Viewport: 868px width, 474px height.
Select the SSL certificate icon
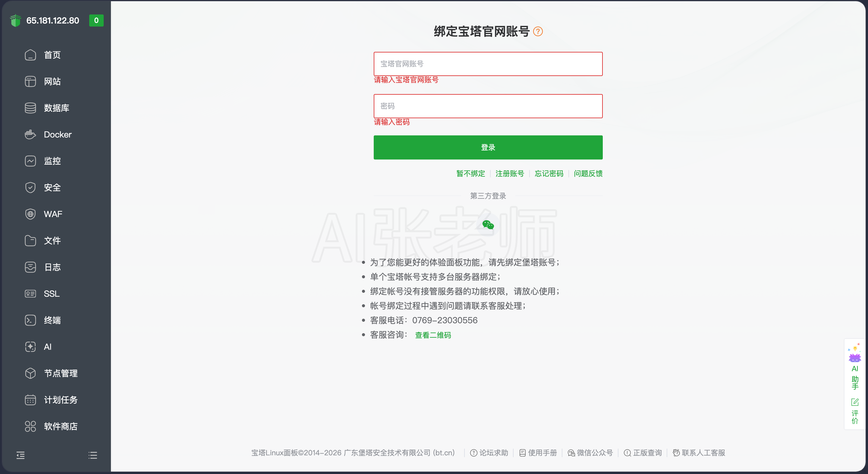tap(30, 294)
